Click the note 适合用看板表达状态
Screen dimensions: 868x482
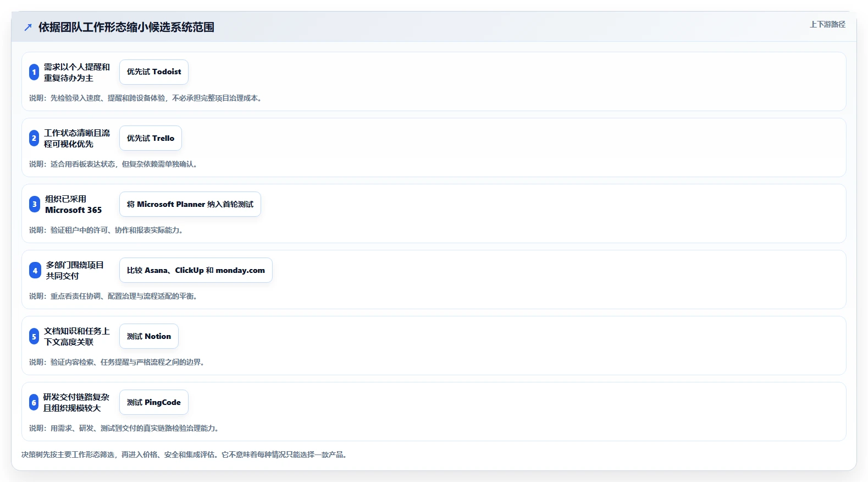[x=83, y=164]
